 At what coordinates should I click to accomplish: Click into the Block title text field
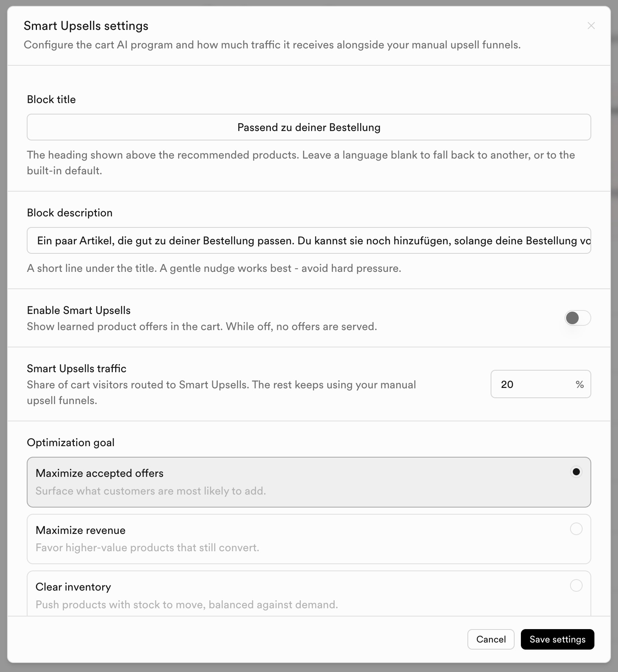click(x=309, y=127)
